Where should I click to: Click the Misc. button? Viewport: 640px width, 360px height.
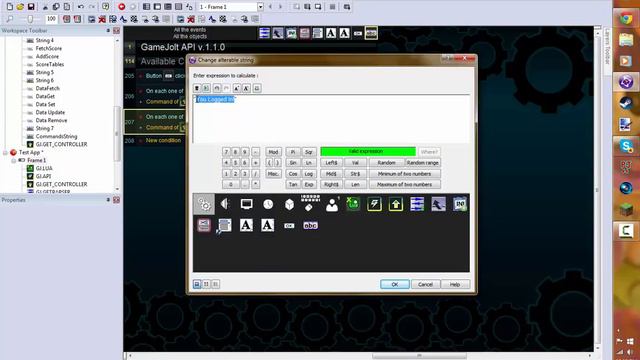coord(273,173)
